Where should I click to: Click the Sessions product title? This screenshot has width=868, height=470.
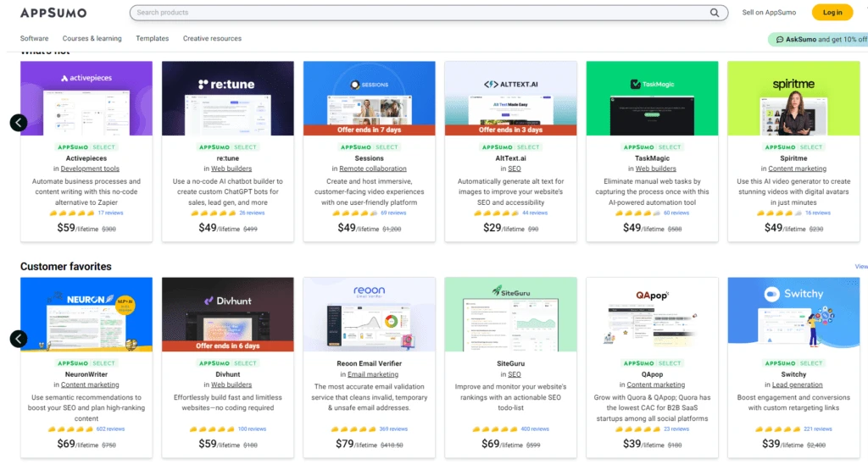[370, 158]
